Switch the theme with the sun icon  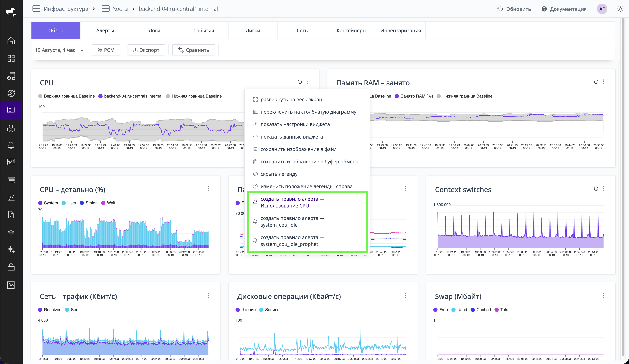click(x=620, y=9)
